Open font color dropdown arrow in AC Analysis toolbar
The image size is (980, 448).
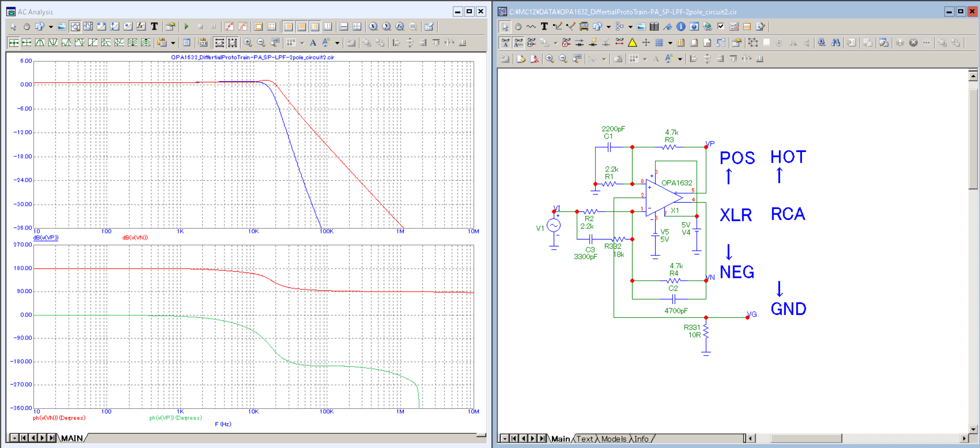(x=337, y=43)
